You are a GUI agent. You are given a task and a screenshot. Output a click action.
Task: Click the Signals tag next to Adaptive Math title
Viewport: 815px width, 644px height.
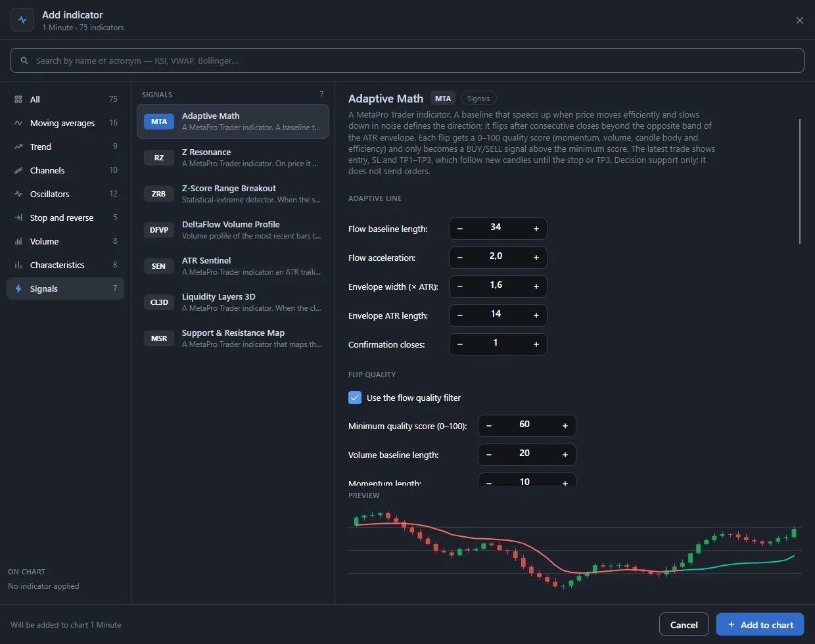coord(478,99)
